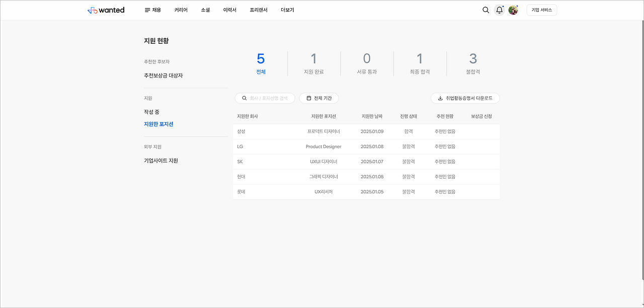Click the UX리서처 position cell

point(324,192)
